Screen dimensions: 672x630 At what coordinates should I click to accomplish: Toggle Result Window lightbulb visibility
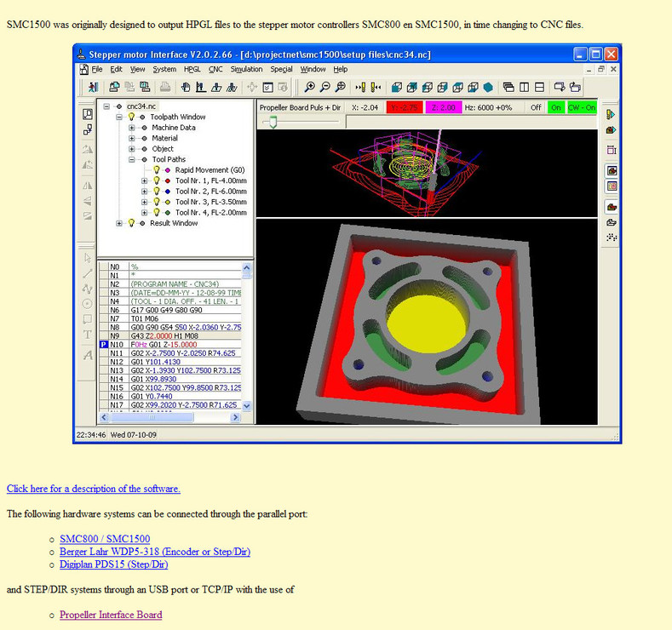point(131,223)
